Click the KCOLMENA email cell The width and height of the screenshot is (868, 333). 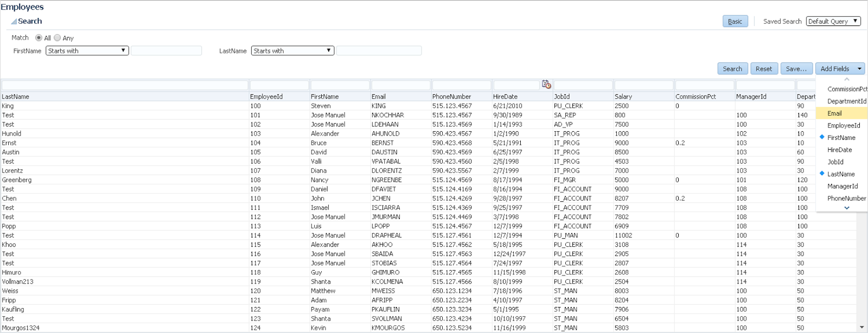pos(401,281)
